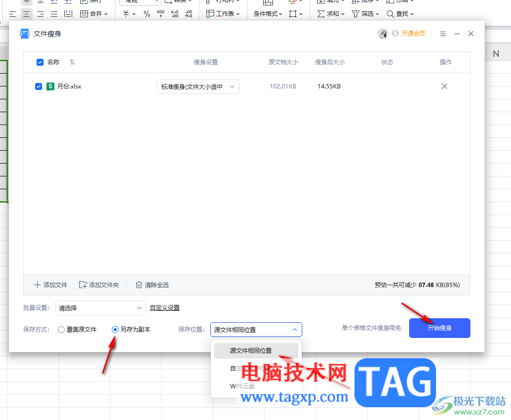Open the 批量设置 请选择 dropdown
The height and width of the screenshot is (420, 511).
click(101, 308)
